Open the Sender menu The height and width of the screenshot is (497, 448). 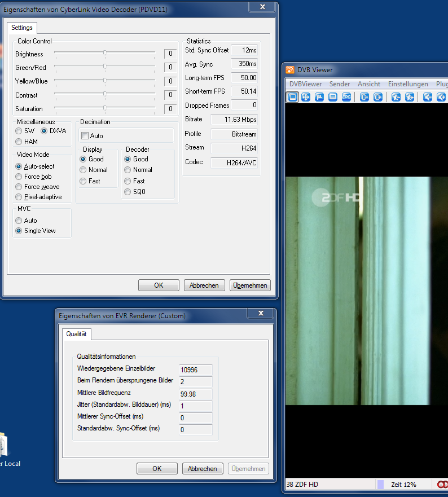(x=340, y=84)
